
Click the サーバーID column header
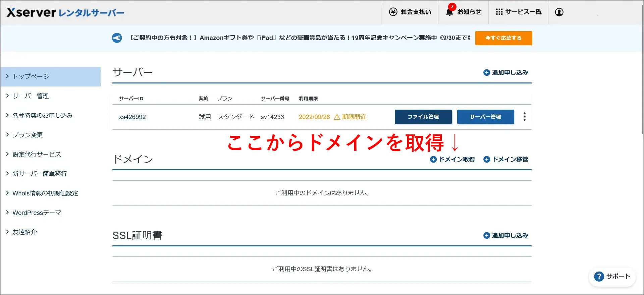131,99
